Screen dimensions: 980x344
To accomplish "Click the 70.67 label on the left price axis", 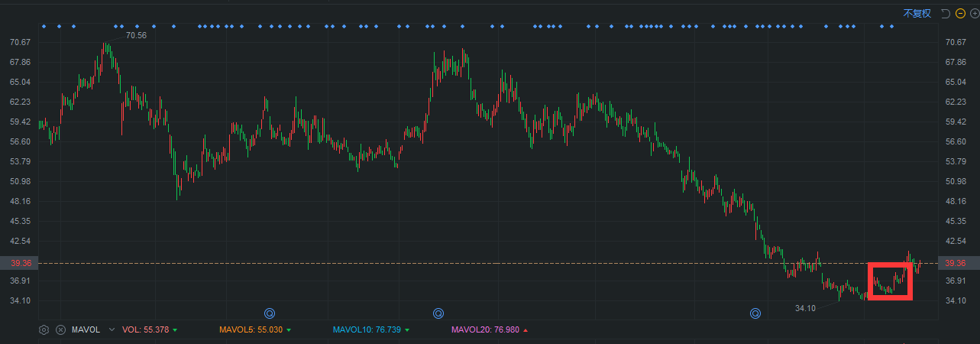I will pos(21,42).
